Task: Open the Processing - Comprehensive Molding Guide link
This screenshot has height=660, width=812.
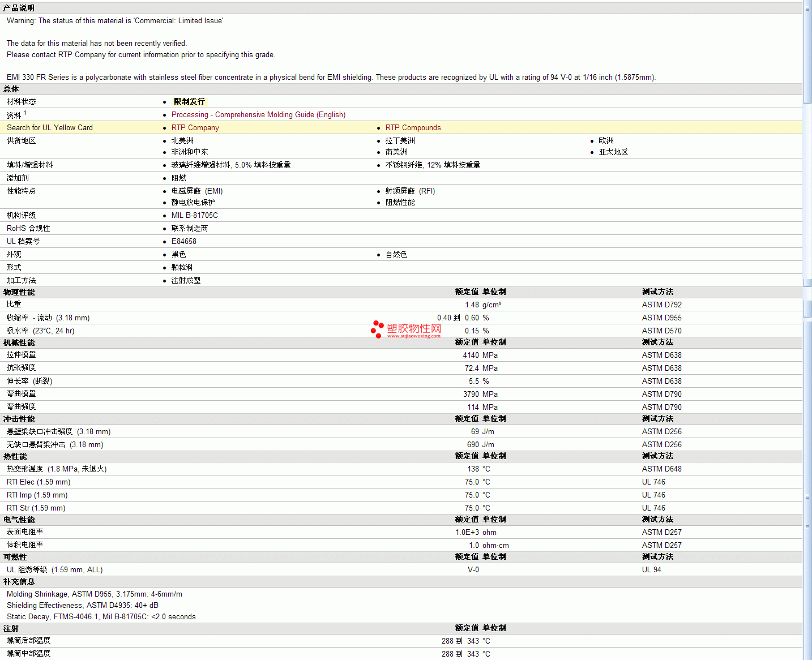Action: tap(258, 114)
